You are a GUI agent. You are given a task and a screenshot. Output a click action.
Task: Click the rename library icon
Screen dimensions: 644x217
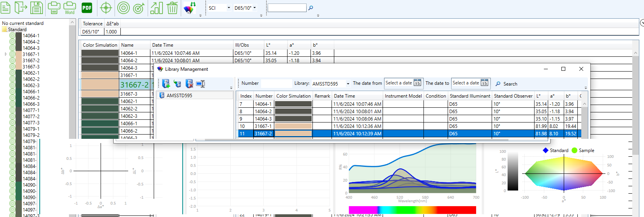coord(201,84)
